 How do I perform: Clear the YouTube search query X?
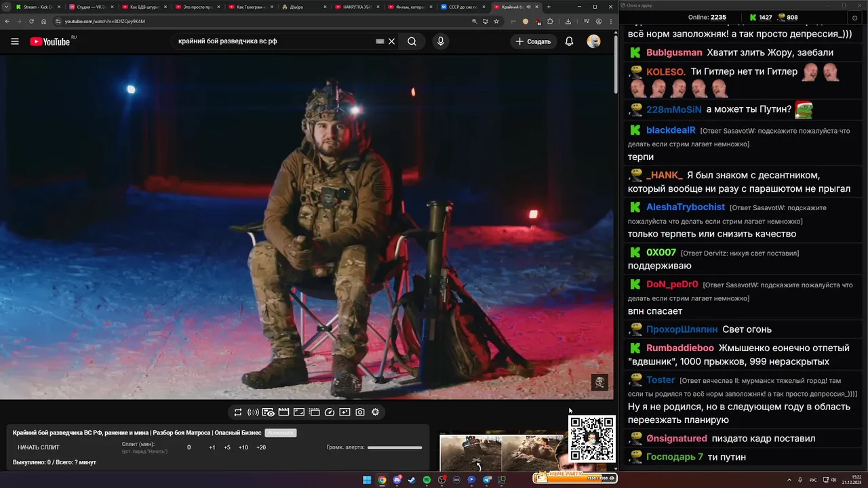pyautogui.click(x=391, y=41)
